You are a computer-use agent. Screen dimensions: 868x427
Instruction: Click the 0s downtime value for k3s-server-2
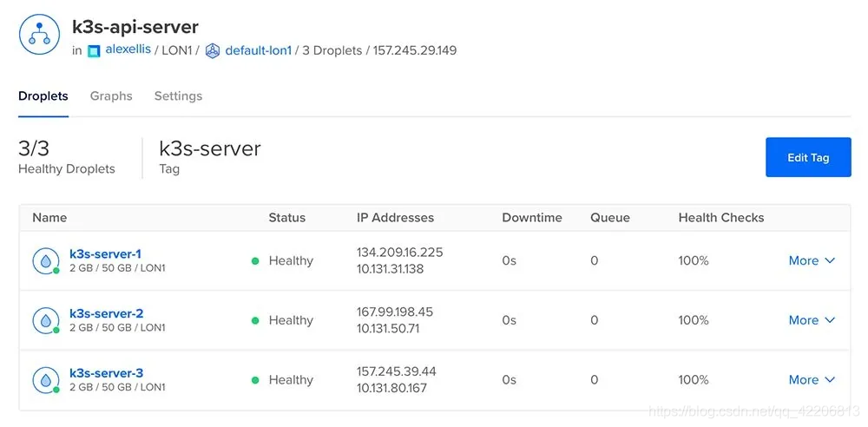tap(510, 320)
